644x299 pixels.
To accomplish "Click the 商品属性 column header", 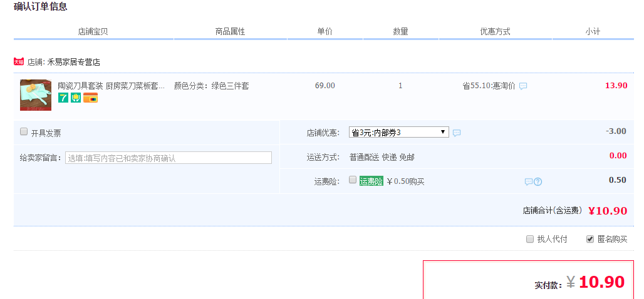I will point(231,31).
